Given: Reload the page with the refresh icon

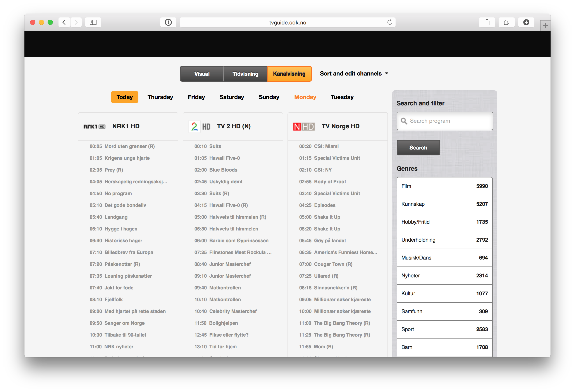Looking at the screenshot, I should (x=390, y=22).
